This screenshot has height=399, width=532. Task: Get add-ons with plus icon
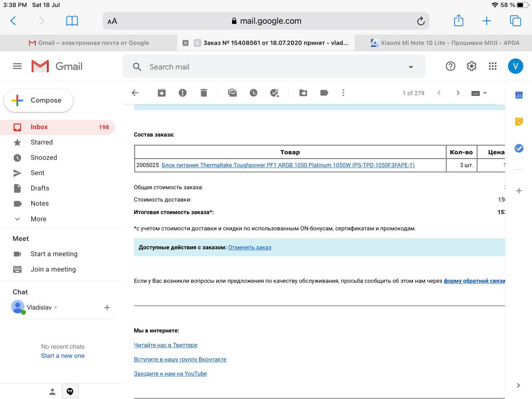(x=519, y=191)
